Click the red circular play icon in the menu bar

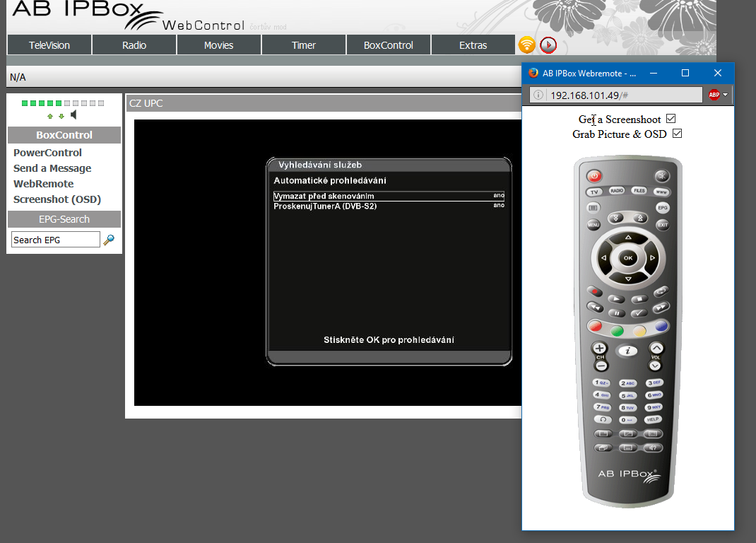click(x=548, y=45)
